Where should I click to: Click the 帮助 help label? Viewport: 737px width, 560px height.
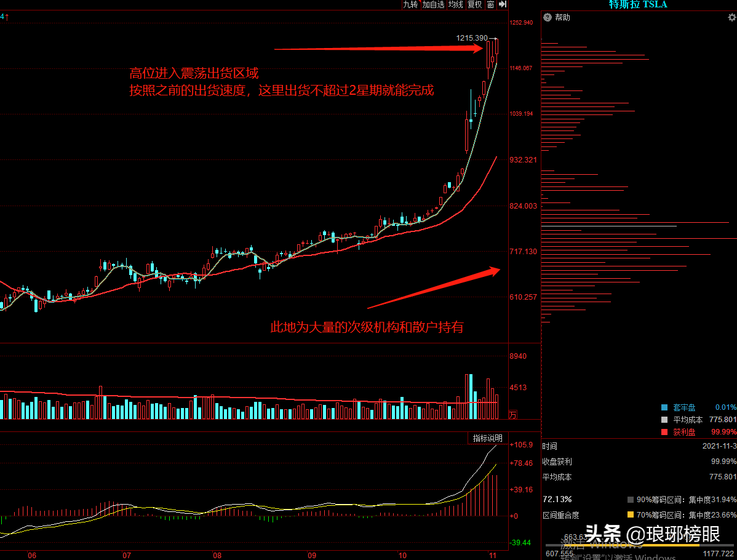coord(563,17)
